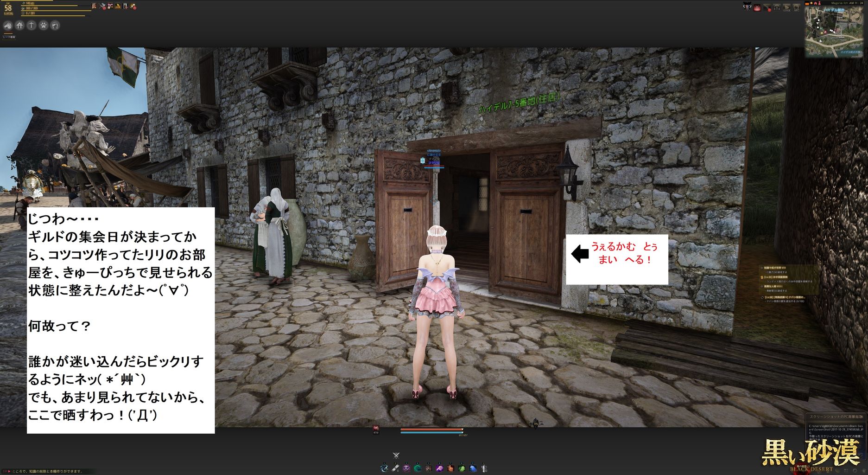Image resolution: width=868 pixels, height=475 pixels.
Task: Select quickslot 3 purple skull skill
Action: (406, 468)
